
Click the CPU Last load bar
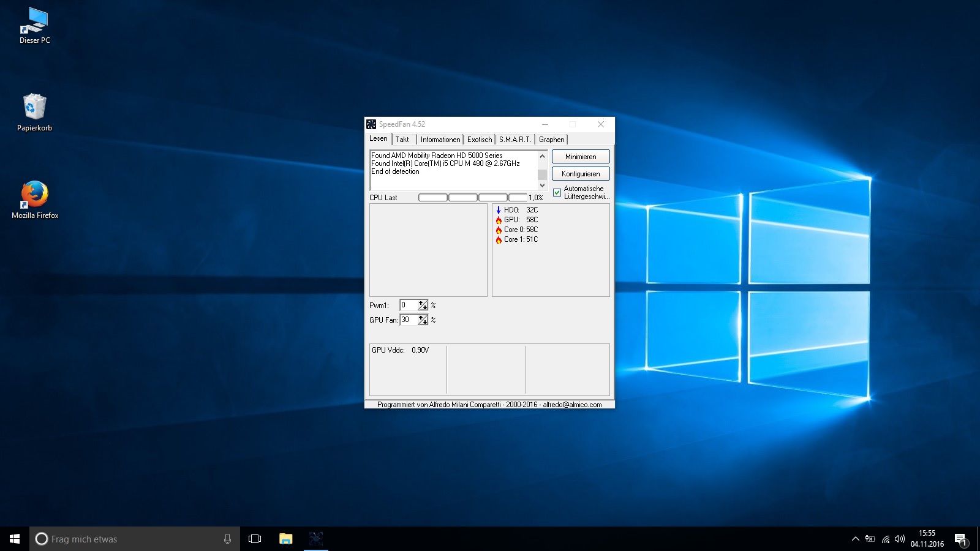[x=472, y=198]
